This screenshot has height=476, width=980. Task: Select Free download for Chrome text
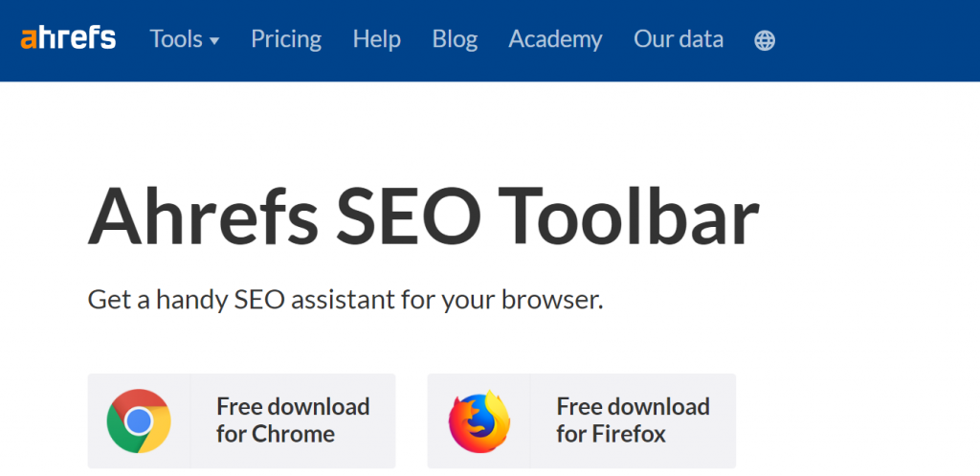[293, 419]
